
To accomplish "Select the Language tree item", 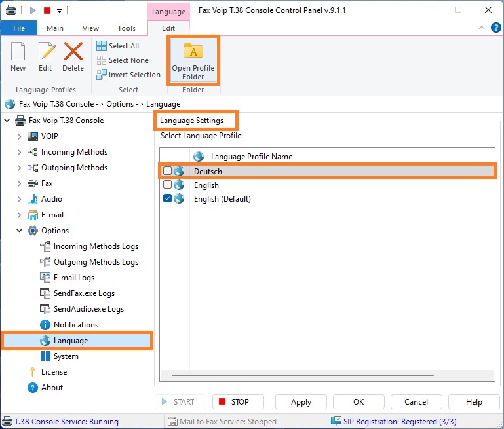I will coord(77,341).
